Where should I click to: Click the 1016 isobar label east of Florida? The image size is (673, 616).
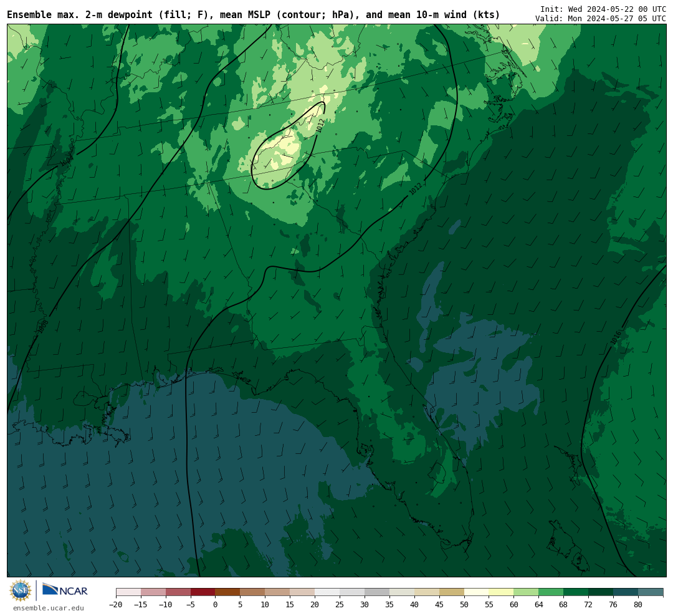pyautogui.click(x=616, y=337)
